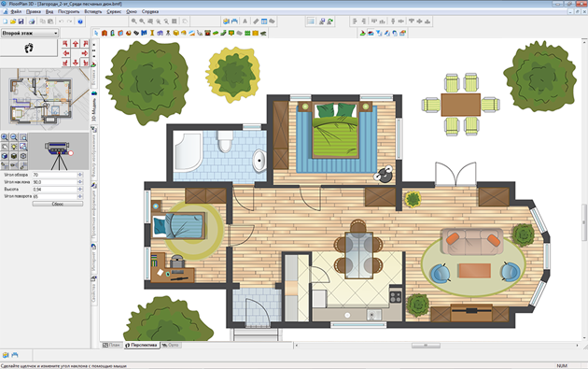
Task: Open the Справка menu
Action: (150, 11)
